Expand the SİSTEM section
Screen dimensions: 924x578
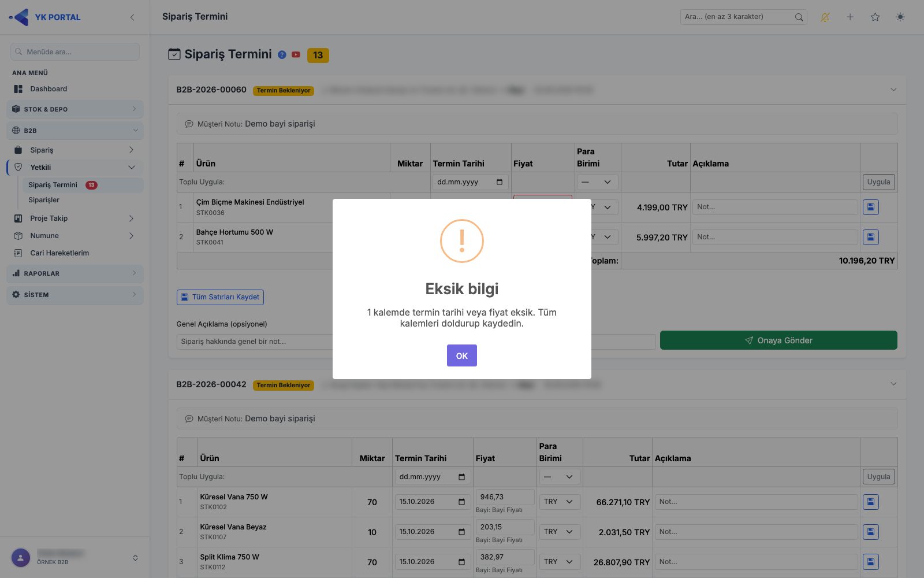tap(75, 295)
